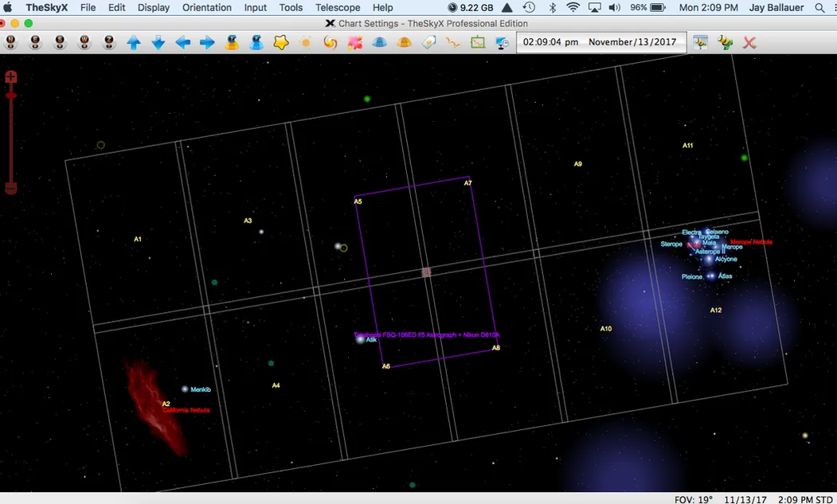Click the Takahashi FSQ-106ED field-of-view label
837x504 pixels.
(427, 334)
